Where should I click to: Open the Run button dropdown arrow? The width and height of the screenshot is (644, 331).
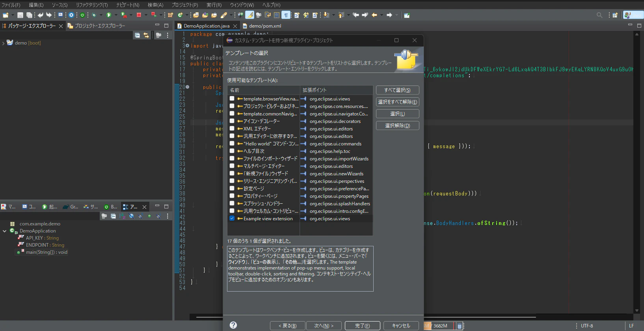tap(116, 15)
